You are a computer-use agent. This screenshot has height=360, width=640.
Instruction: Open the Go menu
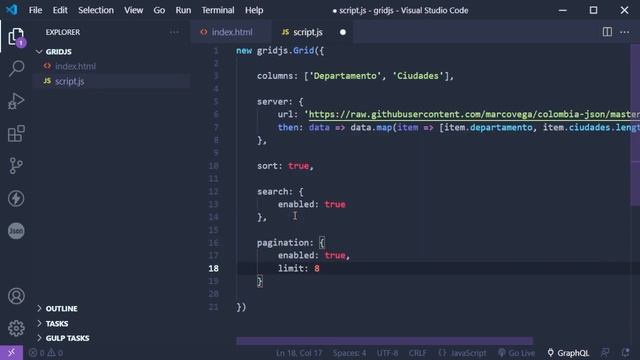(159, 10)
